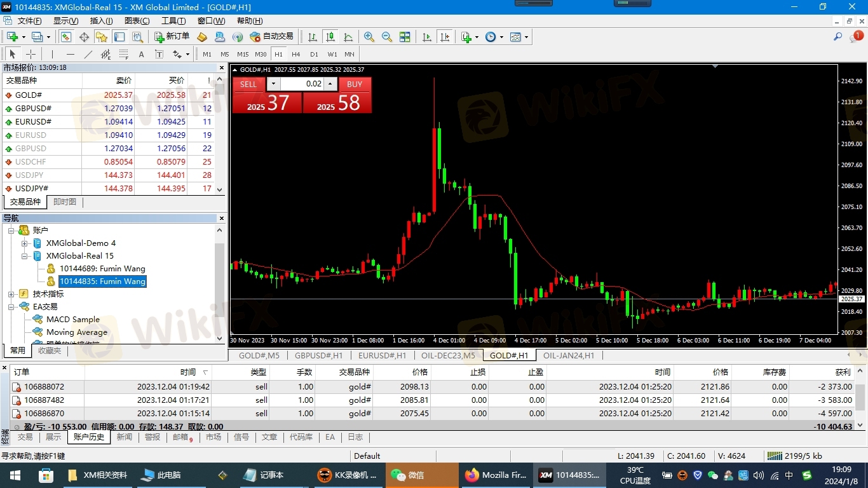
Task: Select the Trendline drawing tool
Action: (x=88, y=54)
